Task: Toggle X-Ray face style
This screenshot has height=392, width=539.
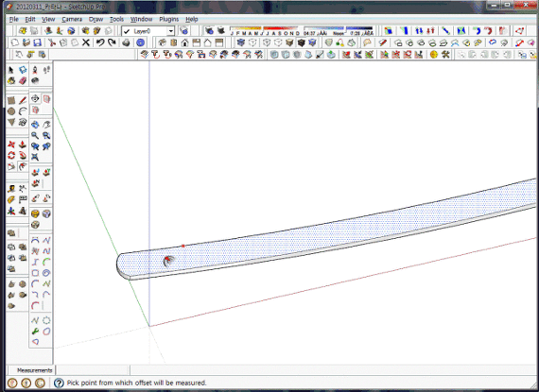Action: click(x=241, y=43)
